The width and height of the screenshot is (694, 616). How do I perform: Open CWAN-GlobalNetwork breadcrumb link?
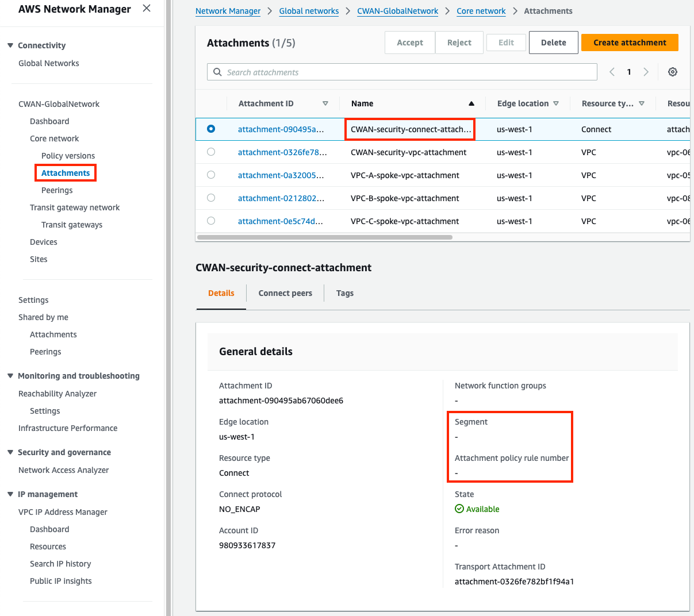(x=397, y=11)
